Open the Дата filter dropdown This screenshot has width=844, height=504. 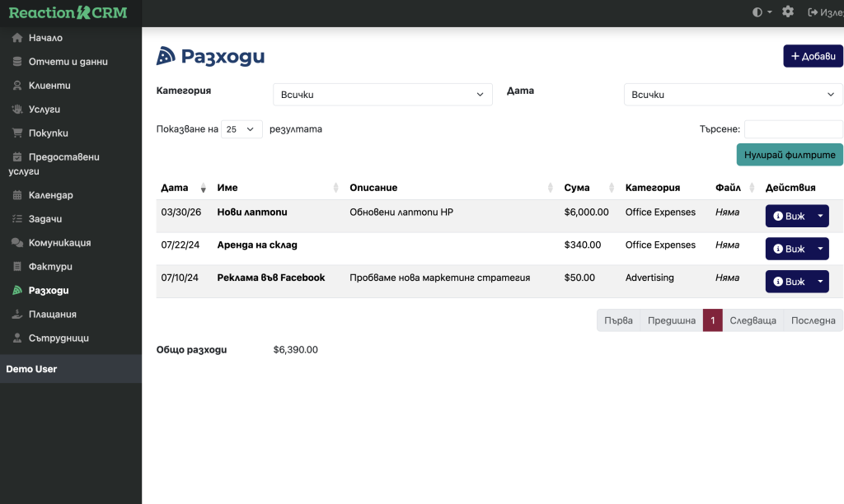click(733, 95)
